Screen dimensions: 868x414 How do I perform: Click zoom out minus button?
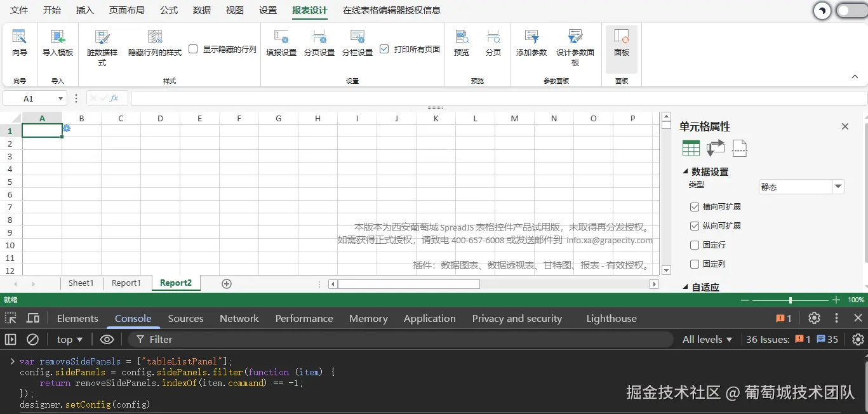(745, 300)
